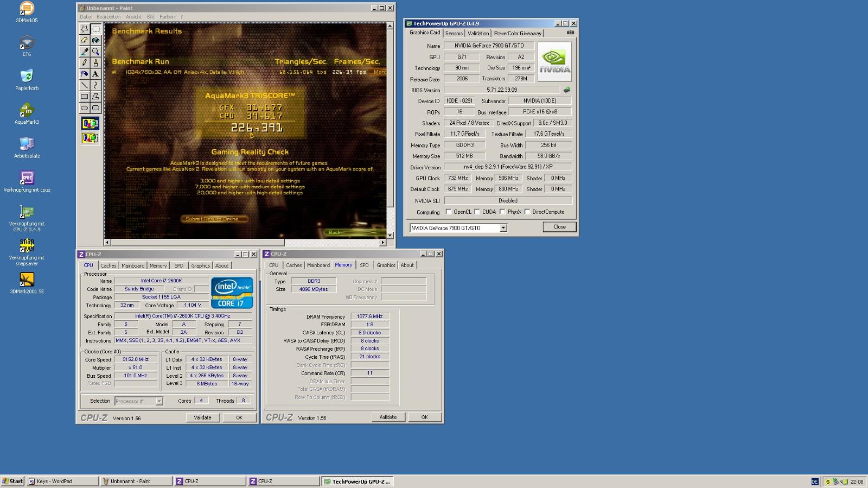Open the GPU selection dropdown in GPU-Z

[x=503, y=228]
